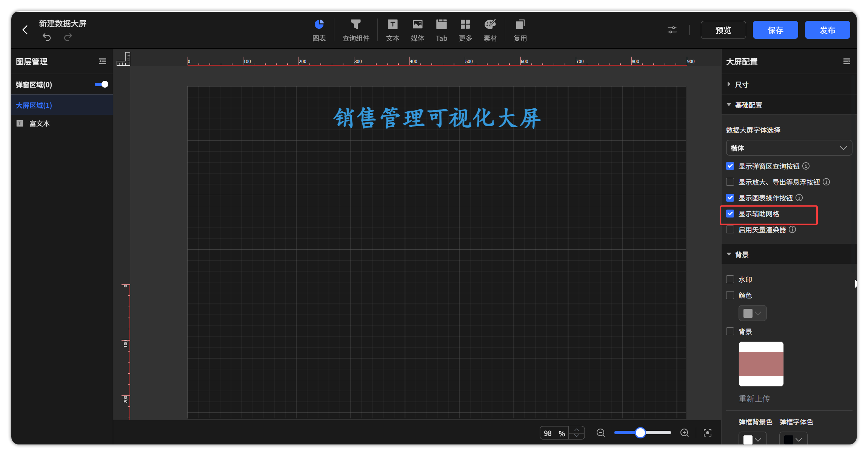Open the gray background color dropdown
The height and width of the screenshot is (452, 868).
[x=753, y=313]
